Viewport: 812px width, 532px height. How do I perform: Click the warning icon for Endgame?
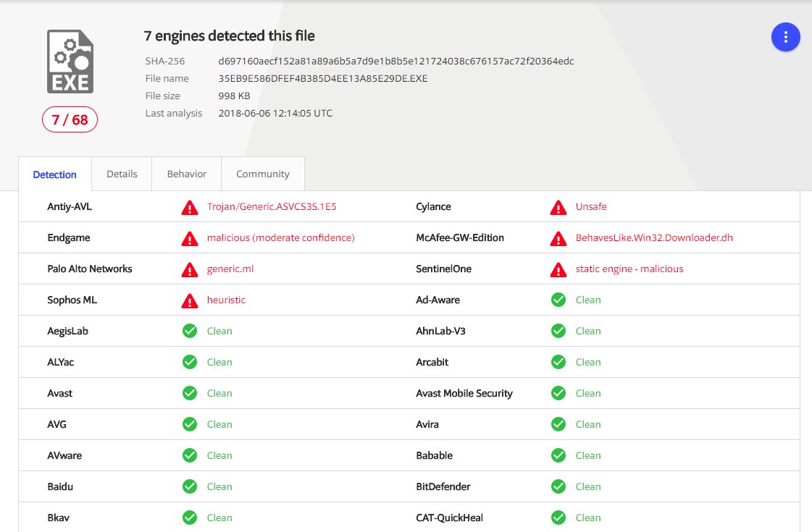[190, 239]
